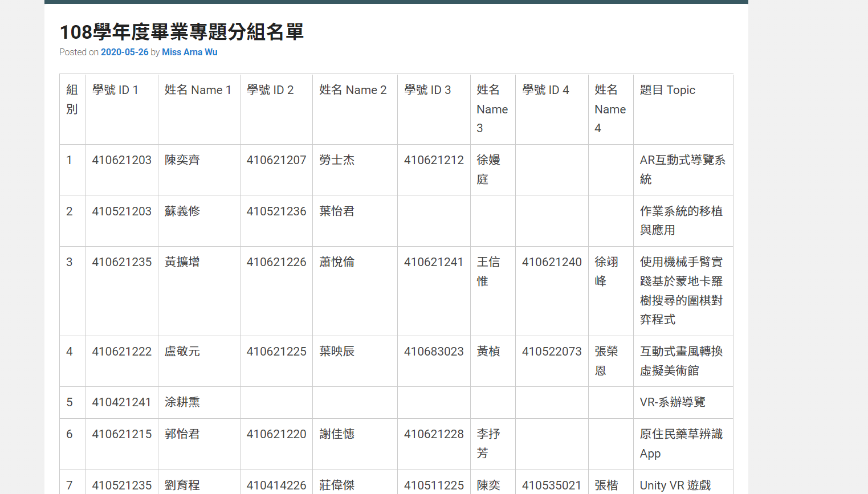Select the 姓名 Name 2 header cell
Viewport: 868px width, 494px height.
click(353, 90)
